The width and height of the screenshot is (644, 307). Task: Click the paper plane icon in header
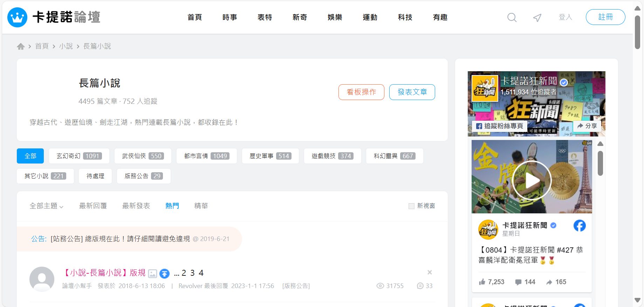coord(537,18)
